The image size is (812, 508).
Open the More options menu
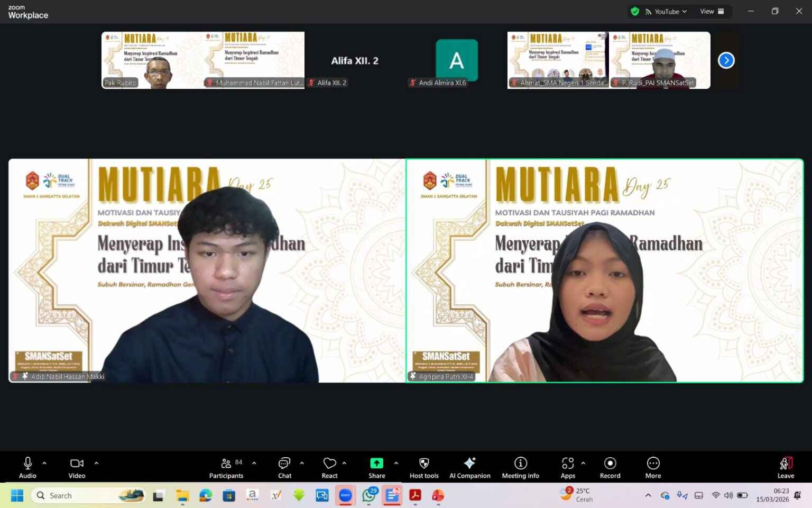pyautogui.click(x=653, y=467)
